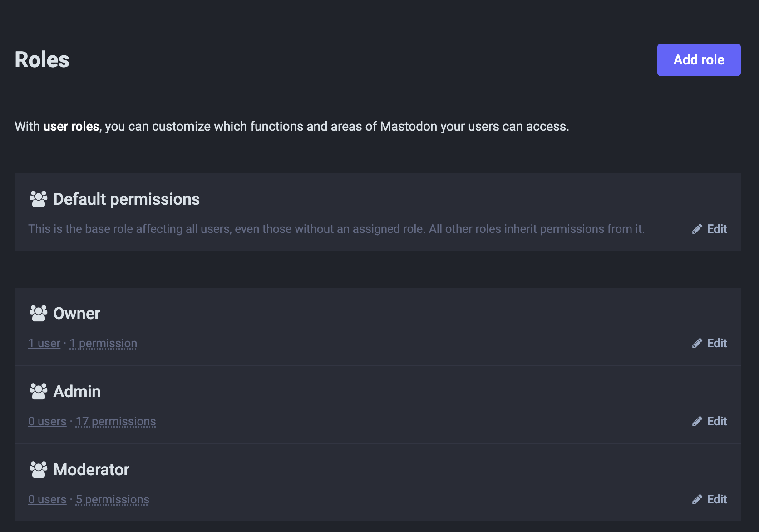Edit the Default permissions role
Screen dimensions: 759x532
710,229
